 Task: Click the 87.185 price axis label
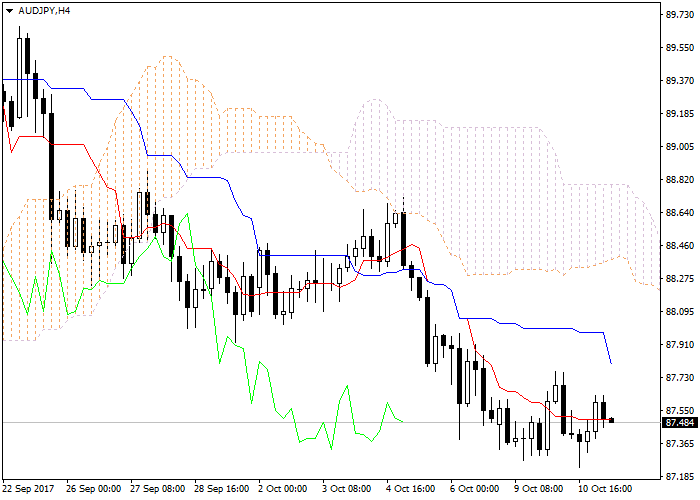[x=679, y=477]
